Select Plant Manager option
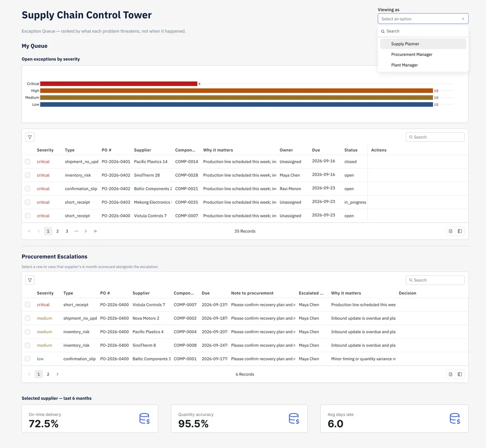 click(x=423, y=65)
